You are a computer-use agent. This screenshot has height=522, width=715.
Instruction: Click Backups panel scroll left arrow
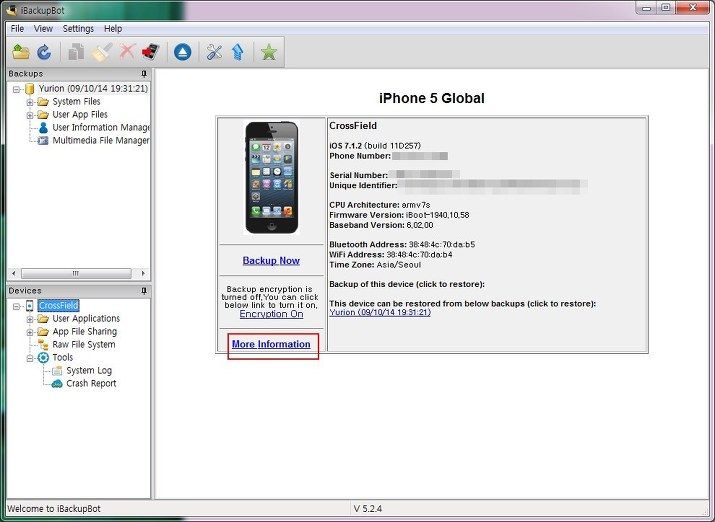coord(13,274)
